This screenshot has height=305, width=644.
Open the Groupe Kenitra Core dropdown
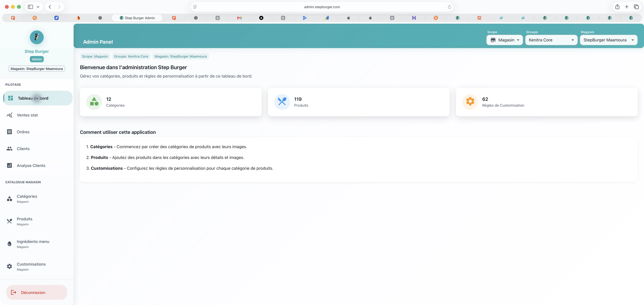tap(551, 40)
